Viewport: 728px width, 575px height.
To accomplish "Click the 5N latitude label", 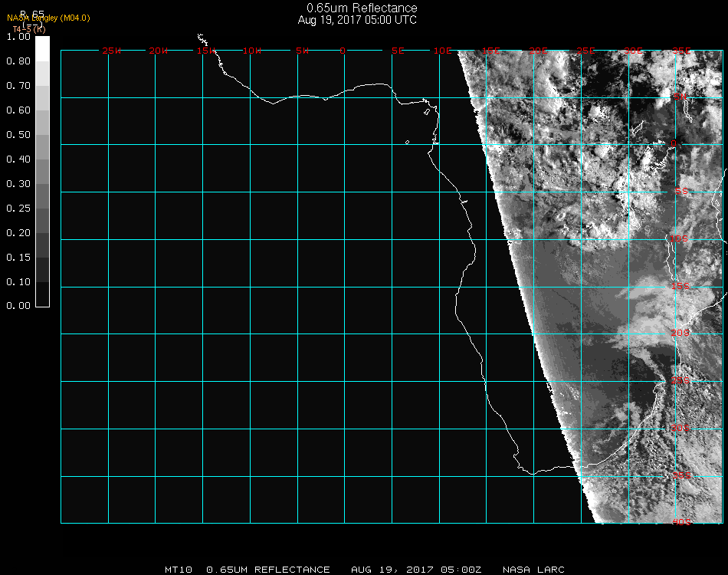I will click(680, 97).
